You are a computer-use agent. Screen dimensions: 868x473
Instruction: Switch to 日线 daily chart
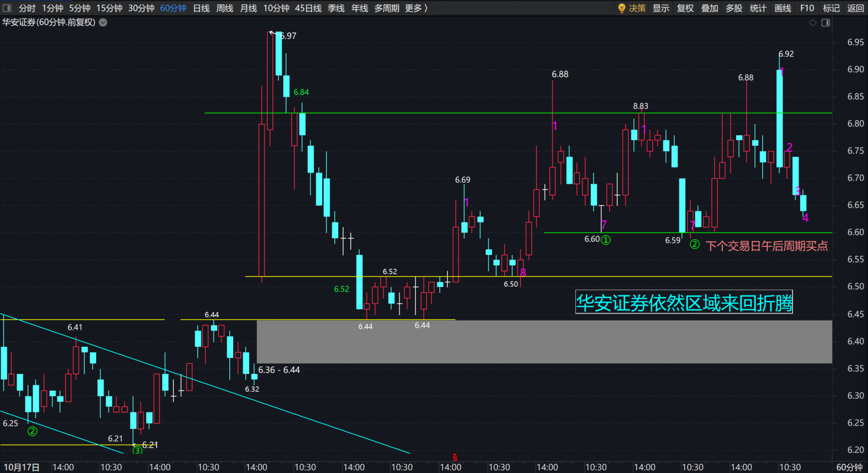[201, 8]
